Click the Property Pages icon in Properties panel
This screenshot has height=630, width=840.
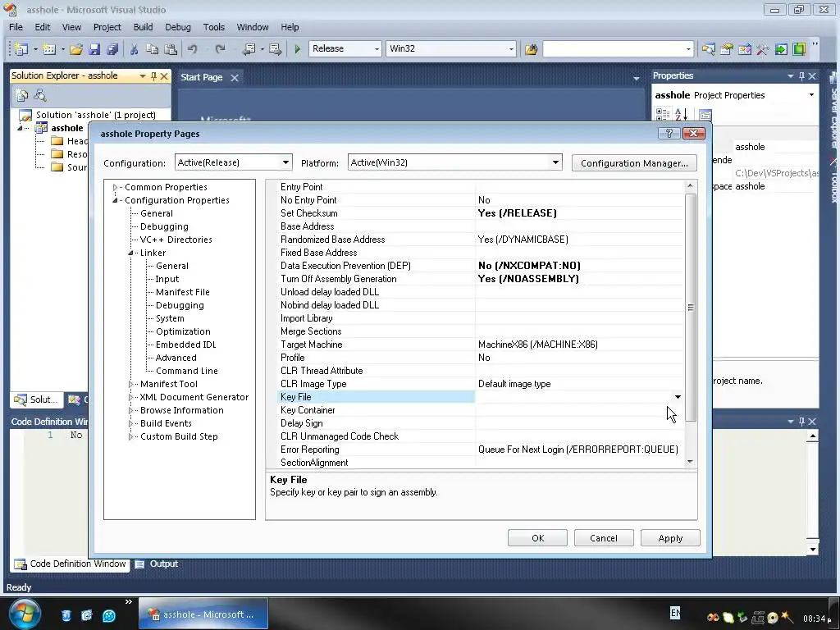[x=705, y=115]
